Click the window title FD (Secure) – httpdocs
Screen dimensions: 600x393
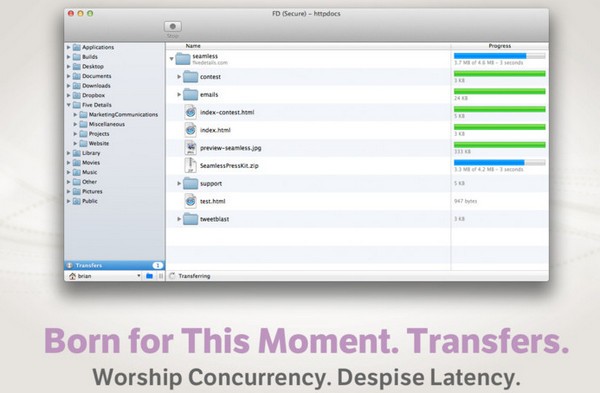(306, 14)
